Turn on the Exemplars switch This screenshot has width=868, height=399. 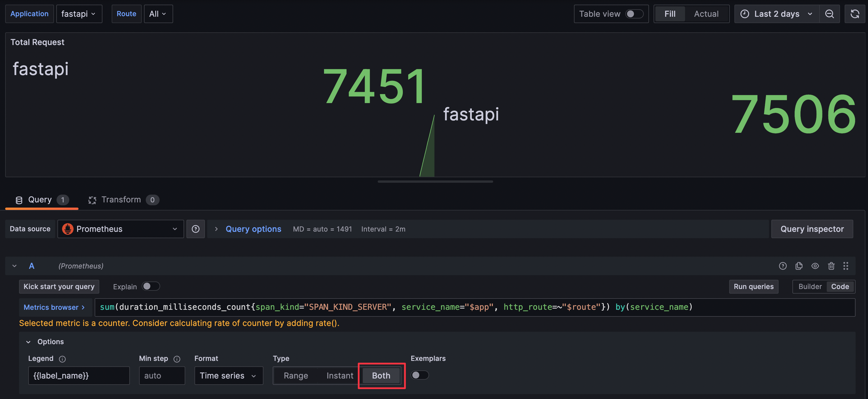(x=420, y=375)
